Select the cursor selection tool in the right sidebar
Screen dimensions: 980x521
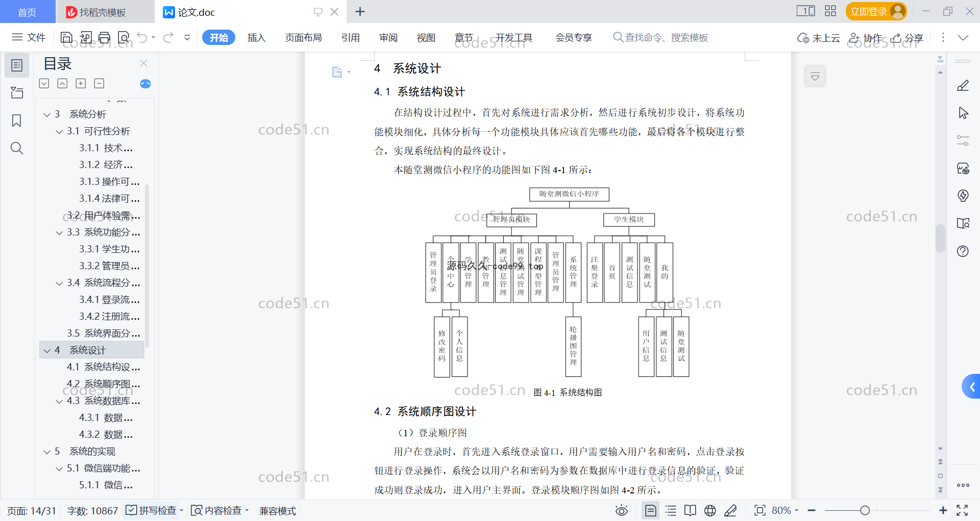[x=963, y=113]
